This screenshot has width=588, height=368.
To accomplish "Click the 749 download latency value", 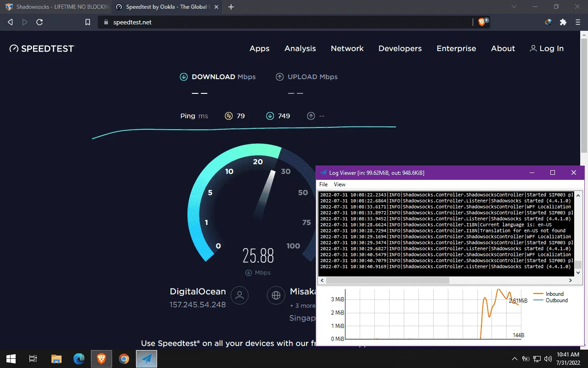I will (x=284, y=116).
